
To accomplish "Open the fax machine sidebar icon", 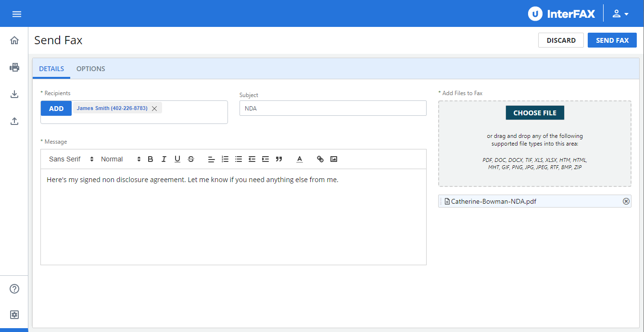I will (x=14, y=67).
